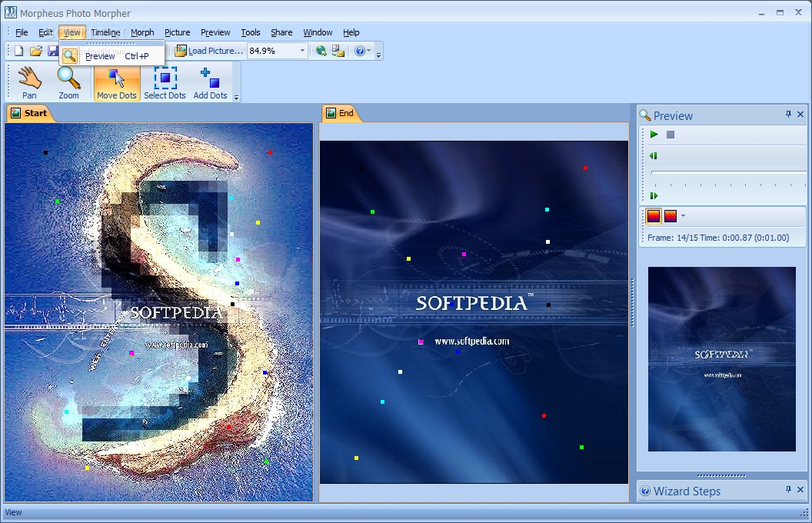
Task: Open the Preview menu in menu bar
Action: [x=215, y=32]
